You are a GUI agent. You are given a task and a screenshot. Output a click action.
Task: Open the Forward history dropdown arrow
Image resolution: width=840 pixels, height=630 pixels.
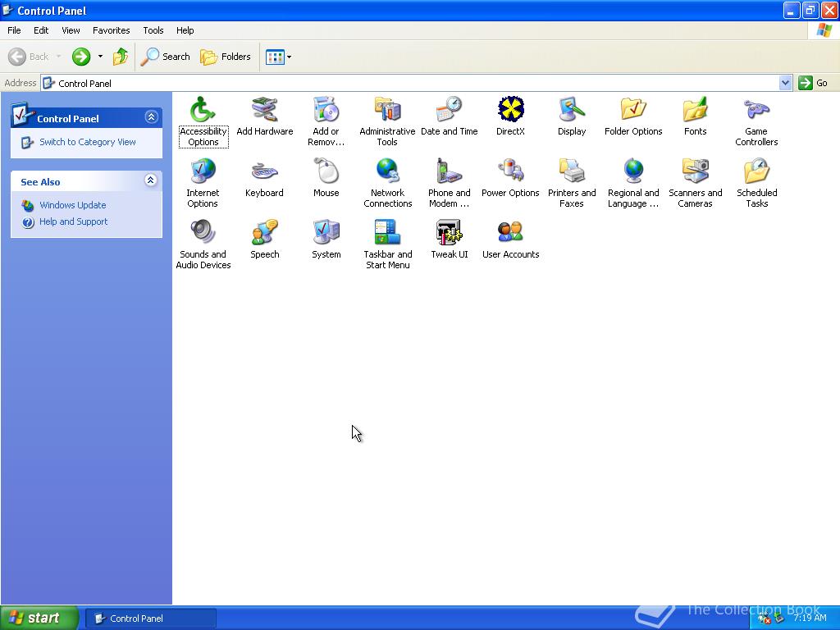tap(100, 57)
